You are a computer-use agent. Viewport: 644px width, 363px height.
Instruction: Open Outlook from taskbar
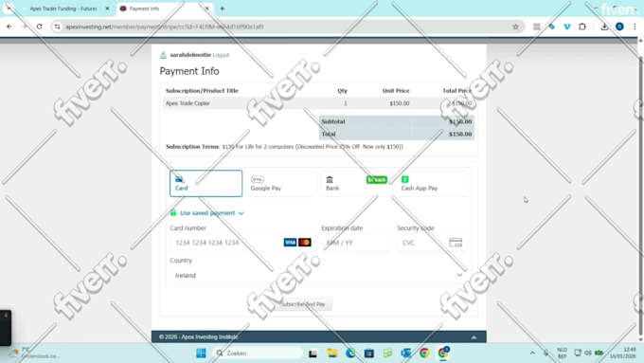point(405,353)
